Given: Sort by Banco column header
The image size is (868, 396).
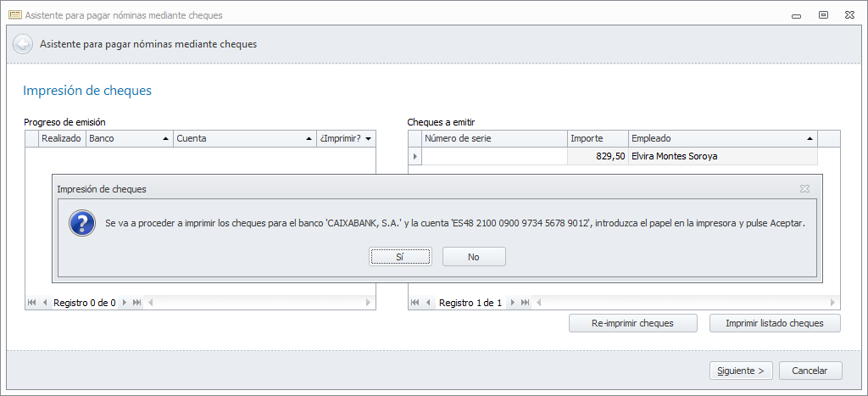Looking at the screenshot, I should click(130, 138).
